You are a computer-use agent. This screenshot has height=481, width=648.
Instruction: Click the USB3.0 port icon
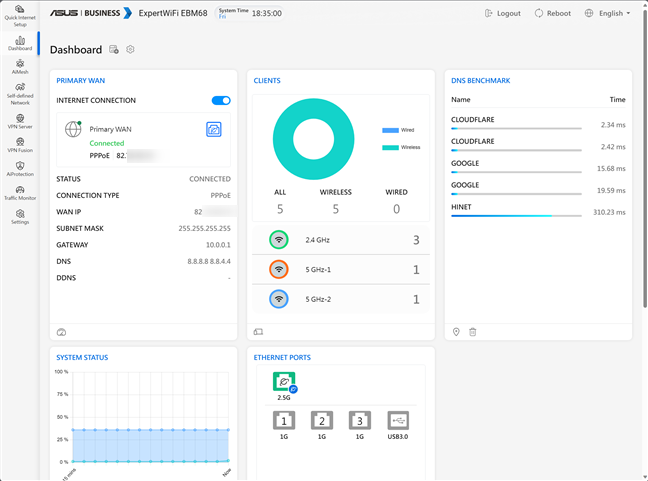point(398,421)
